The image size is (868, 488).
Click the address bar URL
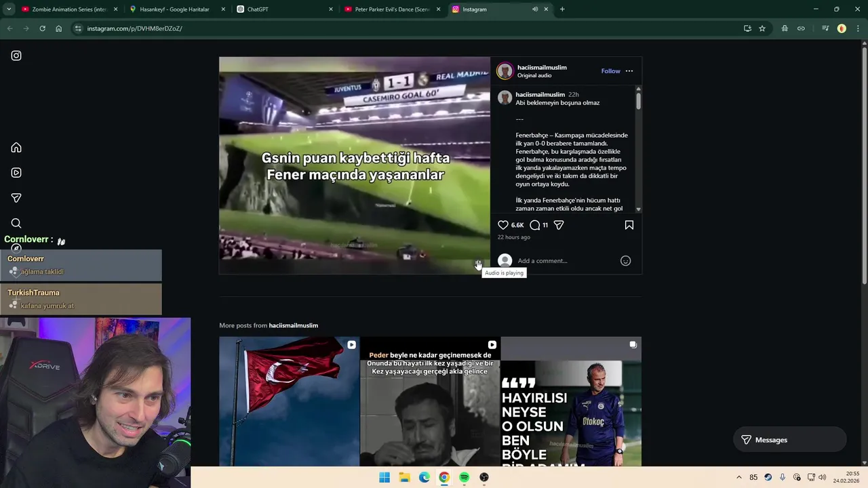134,28
